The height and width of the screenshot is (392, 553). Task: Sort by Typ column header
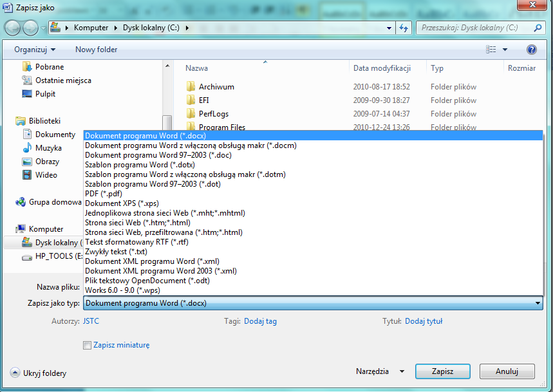465,68
